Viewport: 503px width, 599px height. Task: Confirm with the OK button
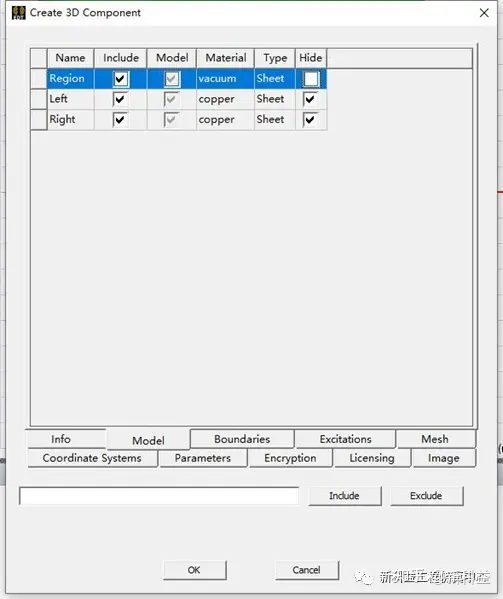coord(194,570)
